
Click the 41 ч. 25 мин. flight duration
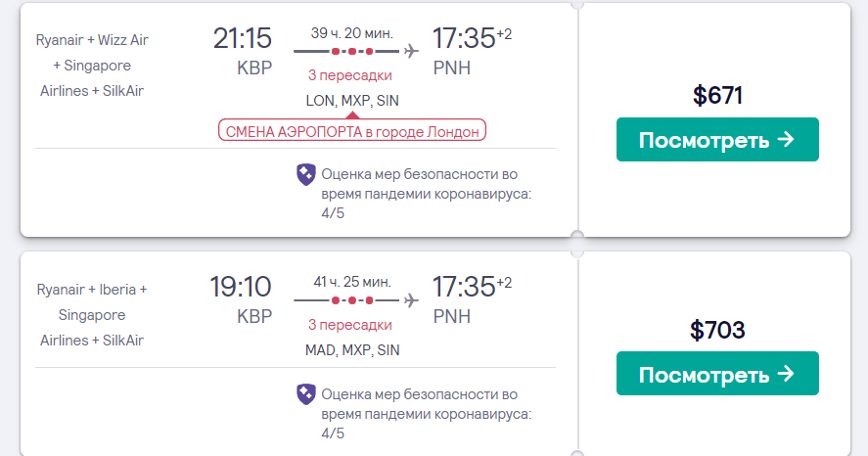(352, 282)
